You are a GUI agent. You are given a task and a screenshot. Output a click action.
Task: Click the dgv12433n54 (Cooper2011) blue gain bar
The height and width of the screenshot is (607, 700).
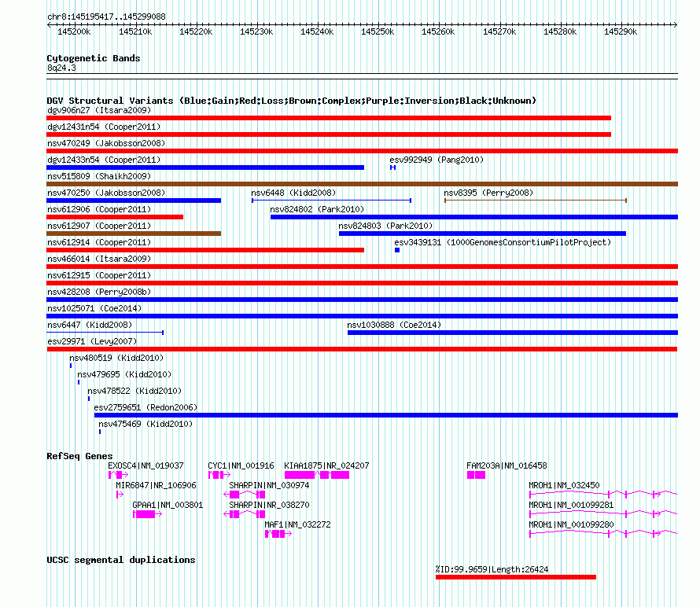pyautogui.click(x=205, y=167)
